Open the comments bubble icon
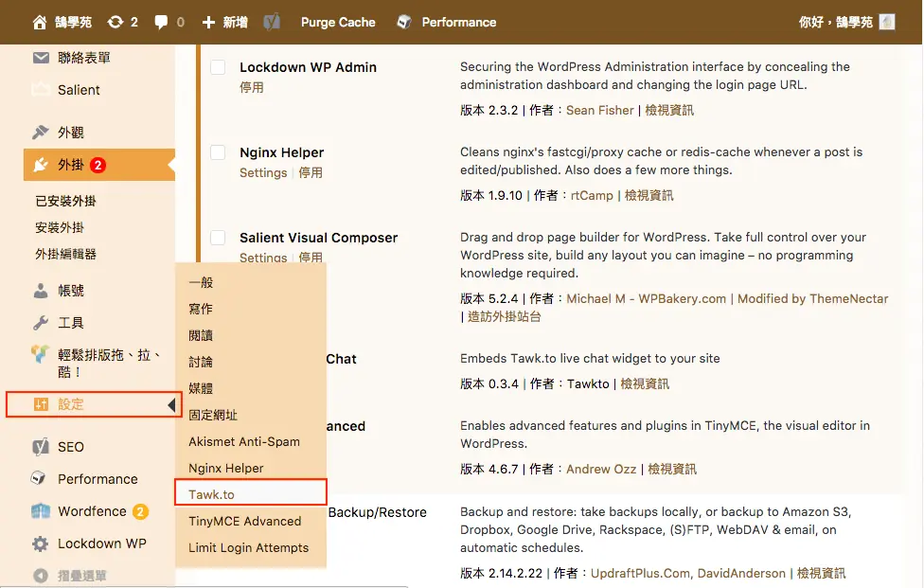The width and height of the screenshot is (924, 588). [161, 23]
